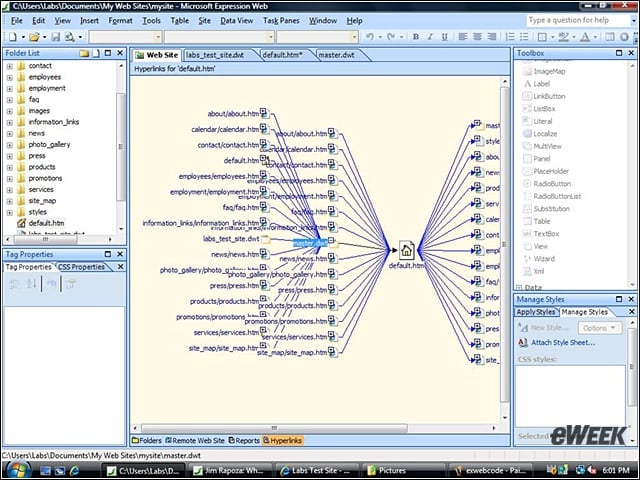Align text left

[x=462, y=37]
